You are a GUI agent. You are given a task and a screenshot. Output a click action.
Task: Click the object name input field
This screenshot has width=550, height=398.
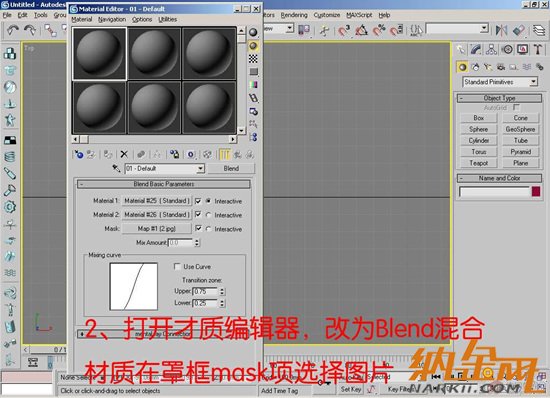[494, 192]
